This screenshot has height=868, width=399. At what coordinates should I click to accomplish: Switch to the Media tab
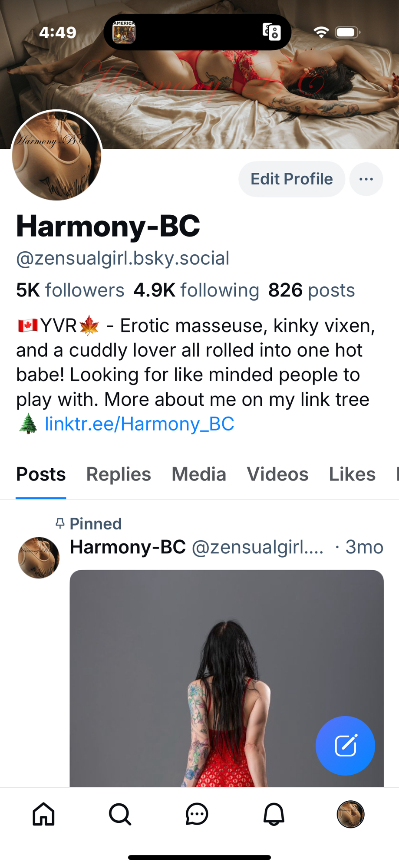coord(199,474)
